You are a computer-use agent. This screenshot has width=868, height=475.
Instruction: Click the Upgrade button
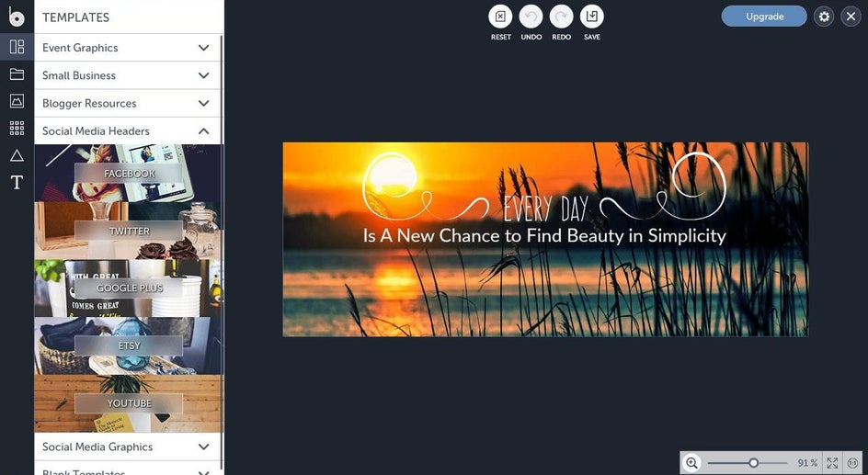764,17
